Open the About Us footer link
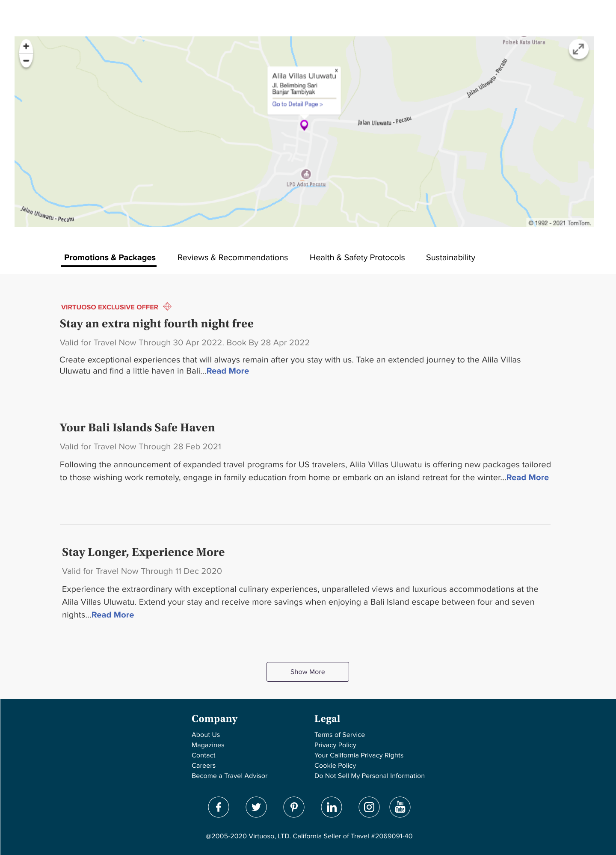Screen dimensions: 616x855 click(x=206, y=735)
